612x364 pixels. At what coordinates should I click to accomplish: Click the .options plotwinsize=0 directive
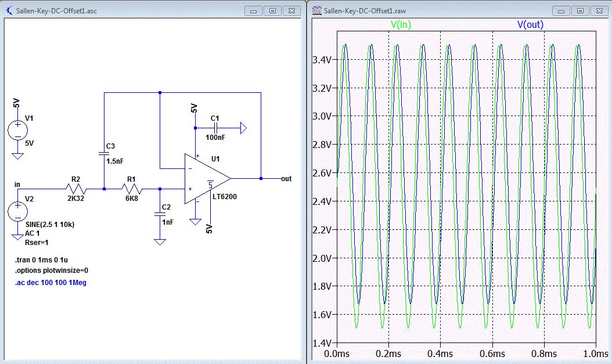[x=52, y=271]
